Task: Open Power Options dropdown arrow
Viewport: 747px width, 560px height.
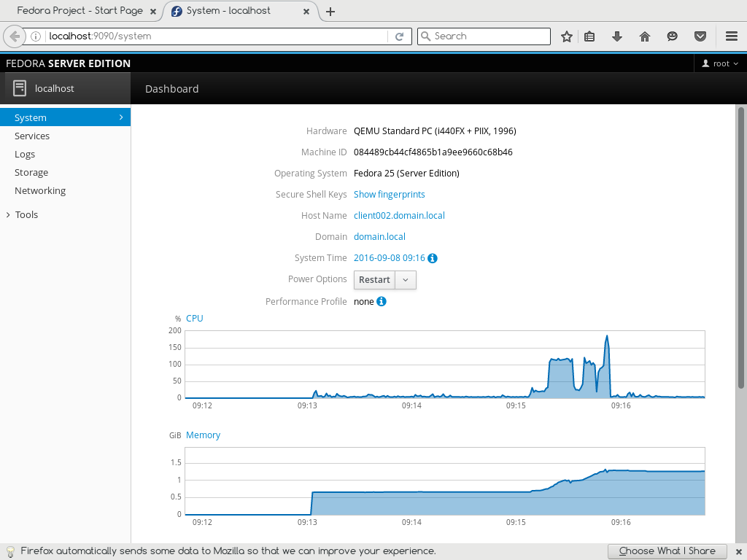Action: (406, 280)
